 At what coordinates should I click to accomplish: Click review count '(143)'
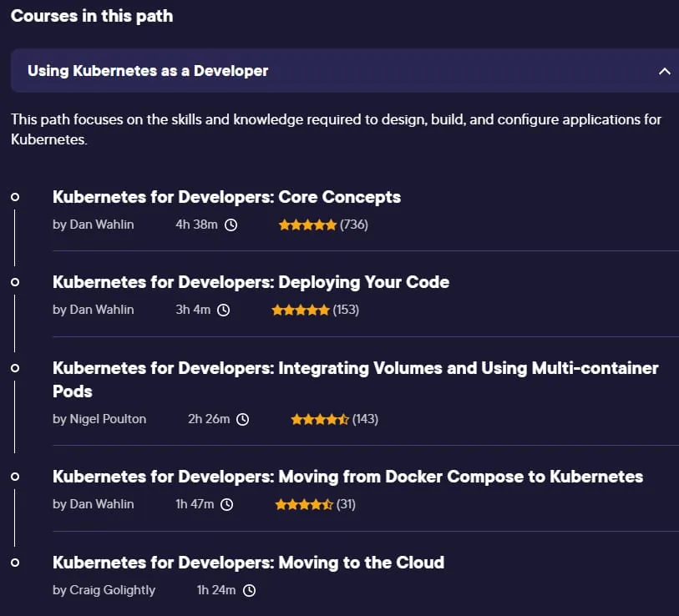(x=365, y=420)
